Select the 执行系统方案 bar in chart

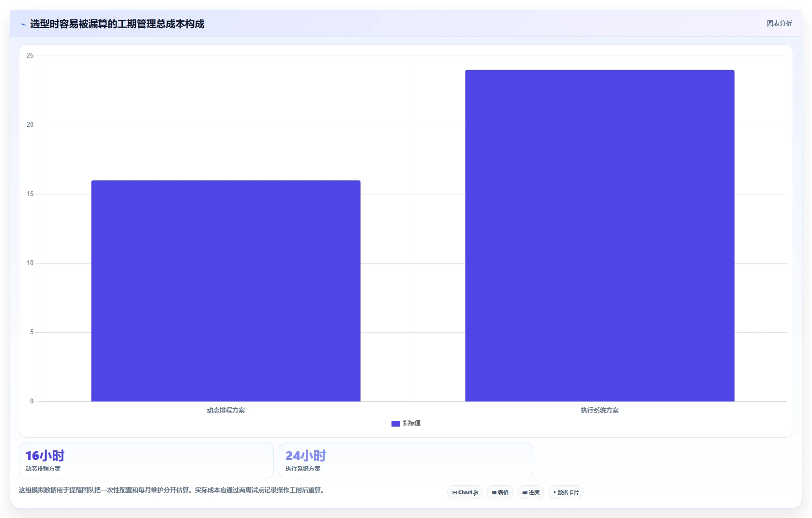[600, 236]
